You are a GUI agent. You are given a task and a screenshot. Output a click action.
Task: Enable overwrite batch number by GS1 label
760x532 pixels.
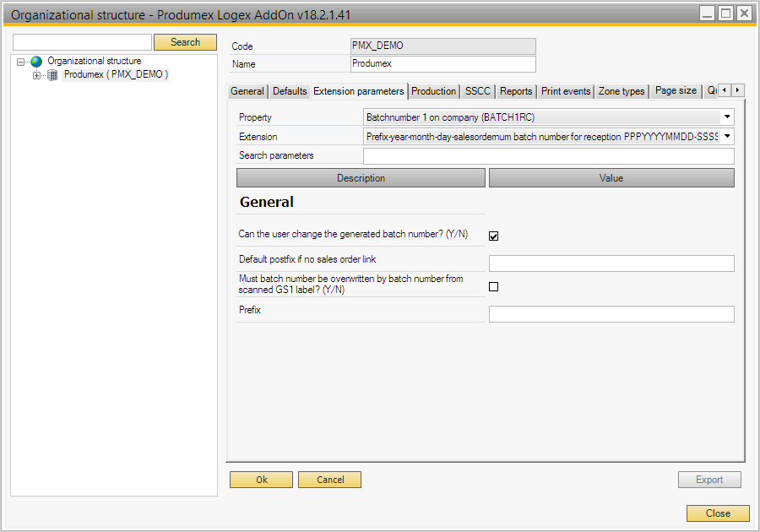(494, 287)
